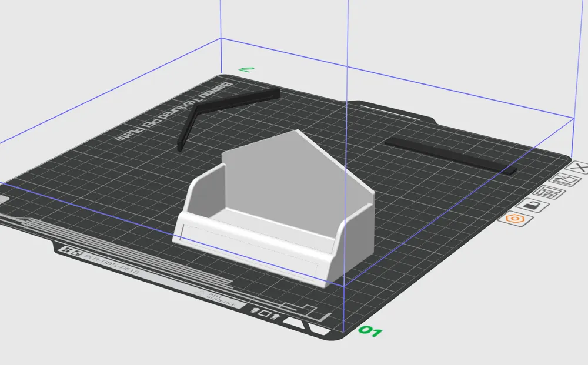Click the green axis marker at back corner
Viewport: 588px width, 365px height.
(x=247, y=69)
